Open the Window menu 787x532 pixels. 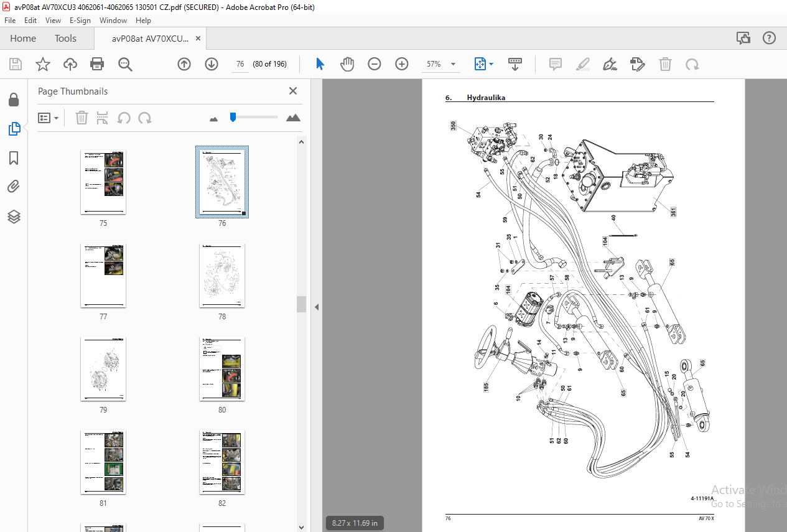pos(113,20)
